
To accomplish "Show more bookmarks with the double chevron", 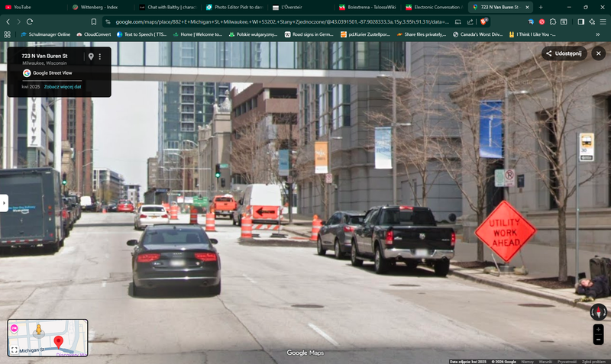I will point(597,34).
